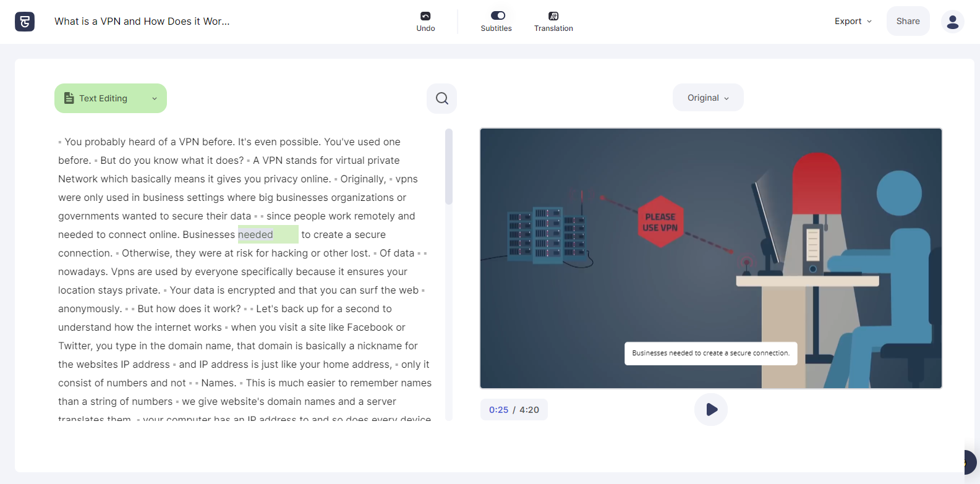
Task: Click the current time 0:25
Action: [x=498, y=410]
